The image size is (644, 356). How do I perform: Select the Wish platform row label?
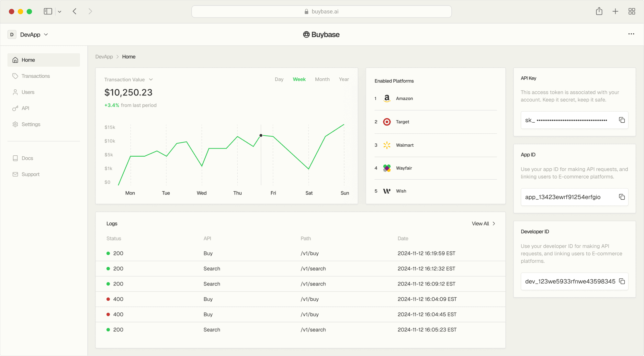pos(401,191)
